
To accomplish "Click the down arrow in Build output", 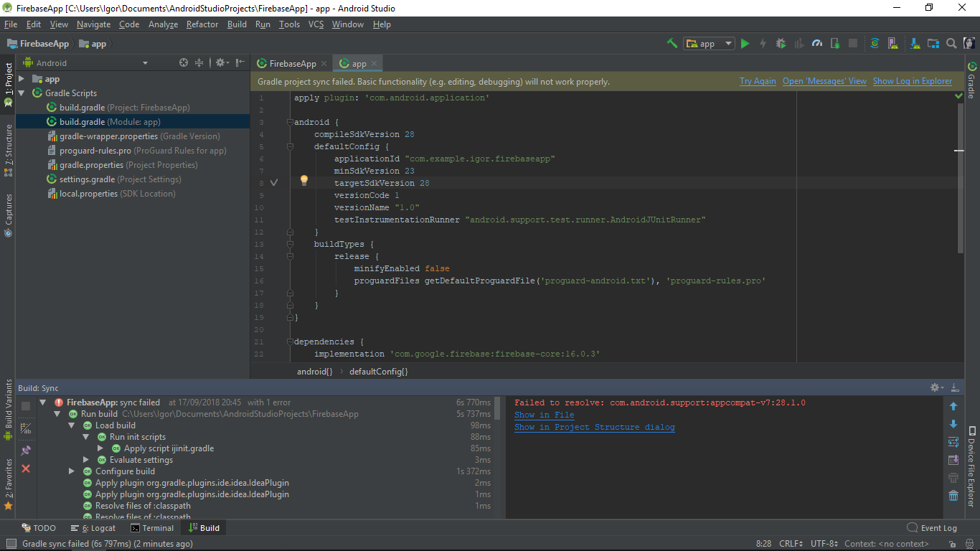I will (953, 424).
